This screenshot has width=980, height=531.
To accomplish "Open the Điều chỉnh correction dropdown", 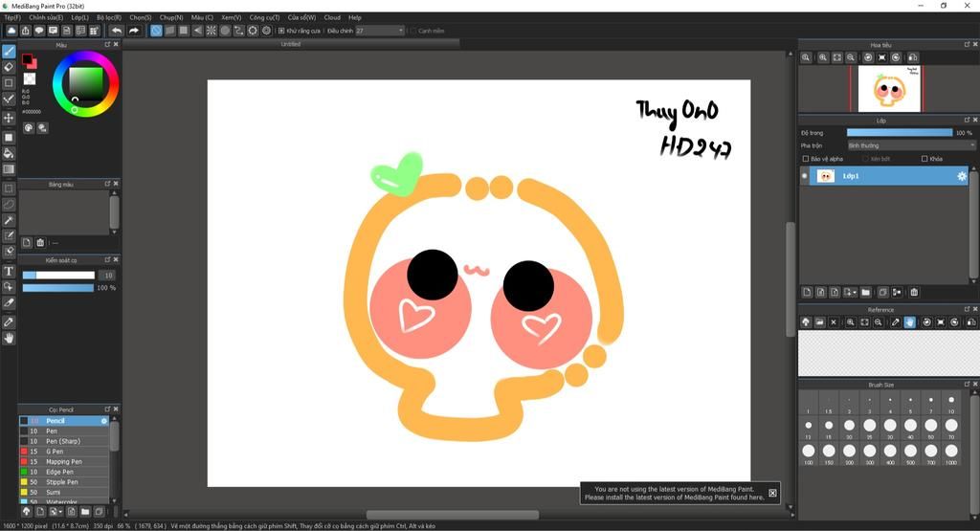I will [380, 31].
